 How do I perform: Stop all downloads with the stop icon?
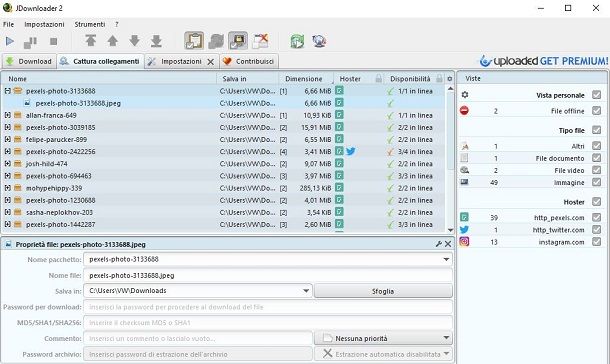pos(54,41)
